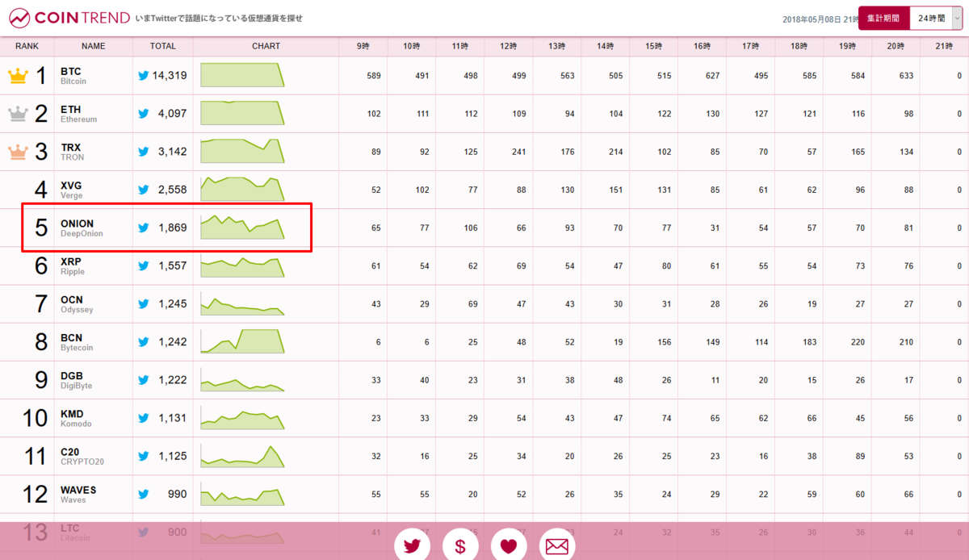The width and height of the screenshot is (969, 560).
Task: Click the ETH trend chart thumbnail
Action: (242, 113)
